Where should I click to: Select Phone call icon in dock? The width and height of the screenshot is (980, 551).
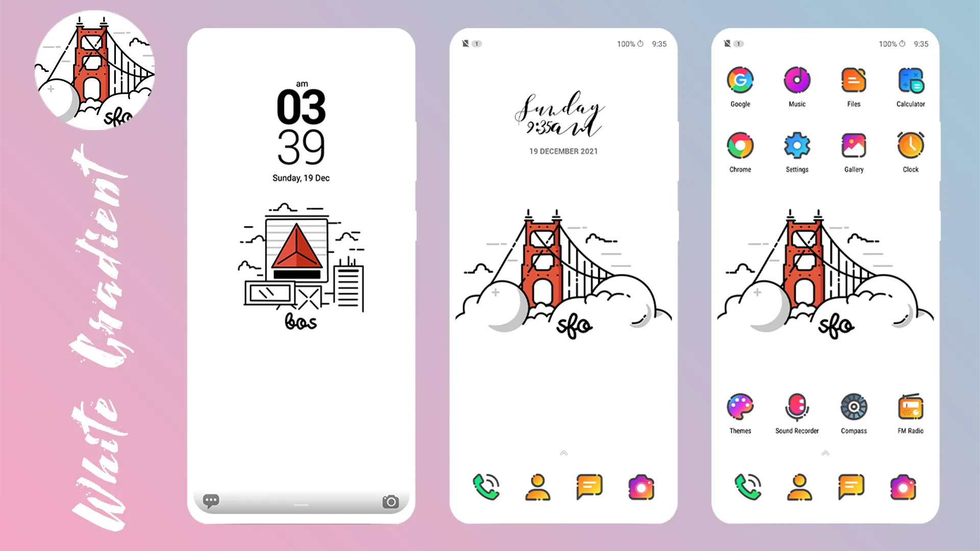coord(486,486)
